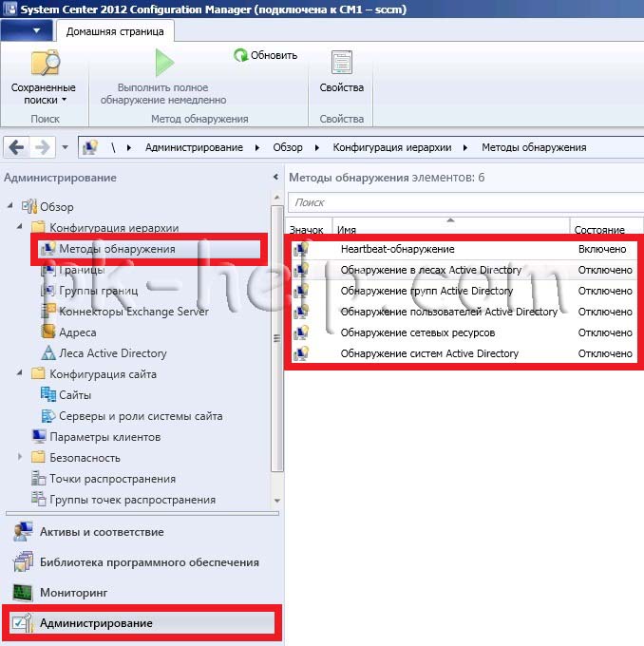644x646 pixels.
Task: Open the Администрирование workspace
Action: tap(142, 622)
